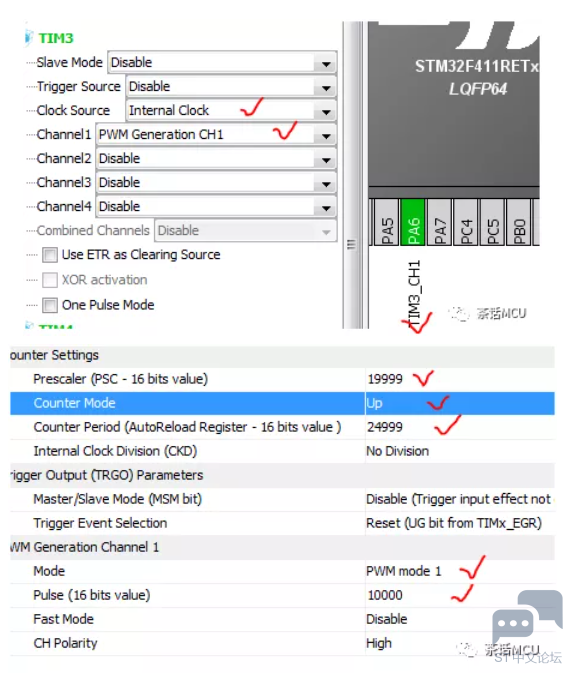
Task: Click the panel splitter handle
Action: click(x=352, y=244)
